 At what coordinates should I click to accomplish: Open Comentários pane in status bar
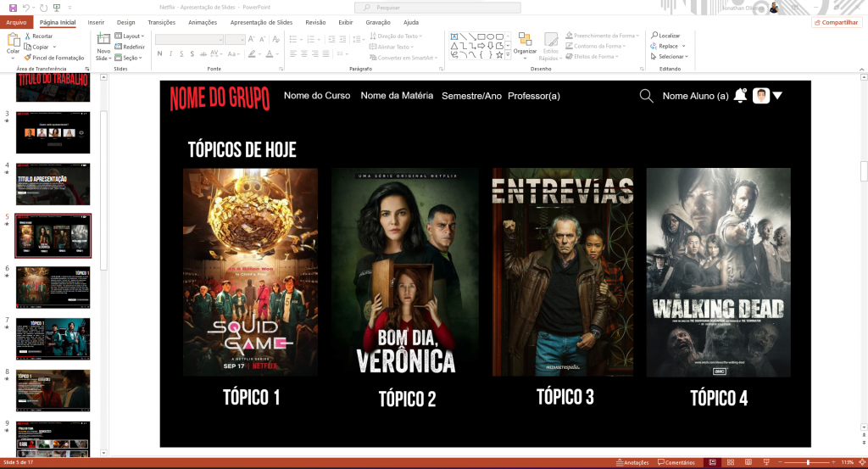coord(676,462)
